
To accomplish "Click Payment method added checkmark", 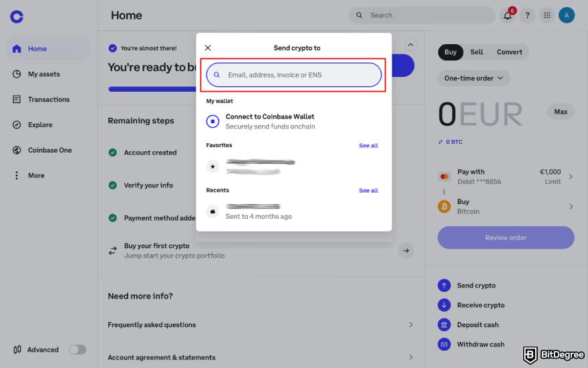I will (x=112, y=218).
